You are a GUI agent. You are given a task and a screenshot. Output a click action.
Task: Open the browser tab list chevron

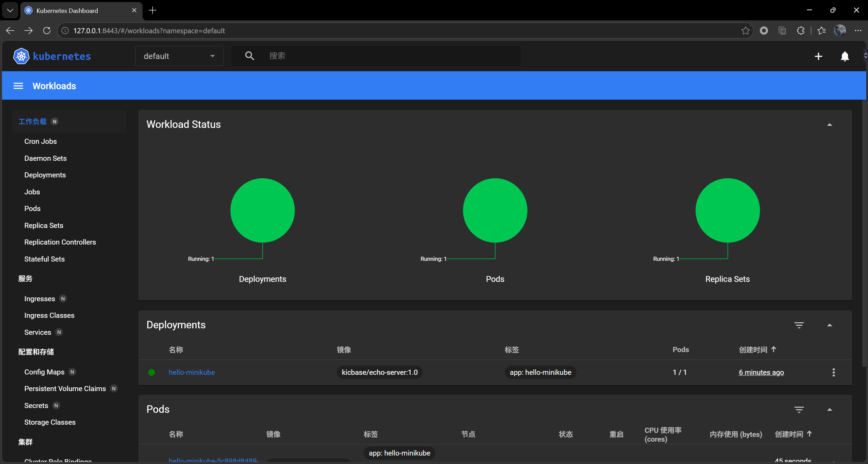(x=10, y=10)
